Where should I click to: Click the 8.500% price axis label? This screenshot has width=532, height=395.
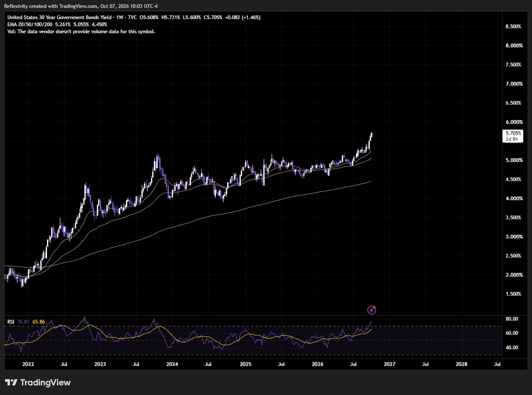click(513, 27)
